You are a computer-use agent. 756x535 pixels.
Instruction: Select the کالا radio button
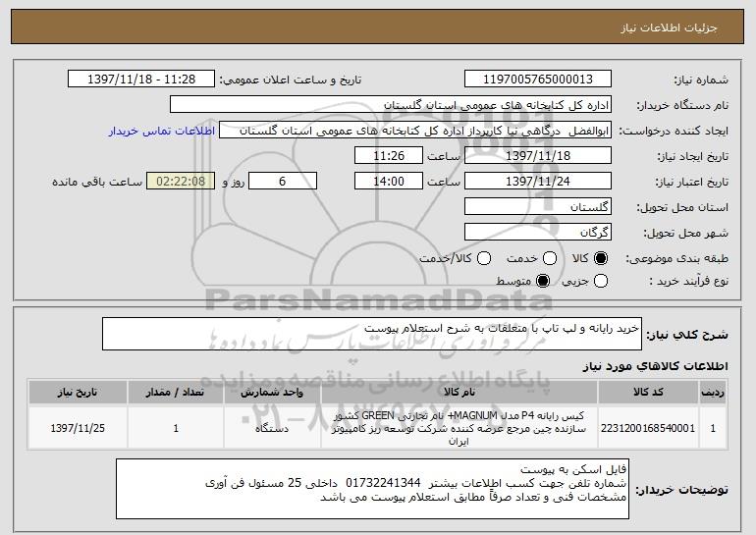point(602,258)
